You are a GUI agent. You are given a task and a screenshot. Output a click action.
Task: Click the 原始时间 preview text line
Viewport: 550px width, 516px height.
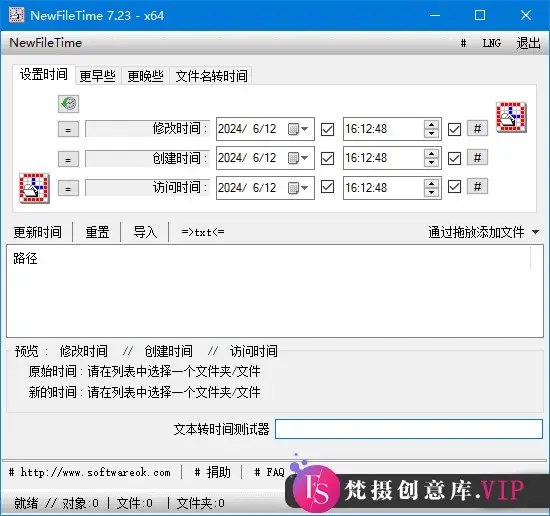(144, 371)
